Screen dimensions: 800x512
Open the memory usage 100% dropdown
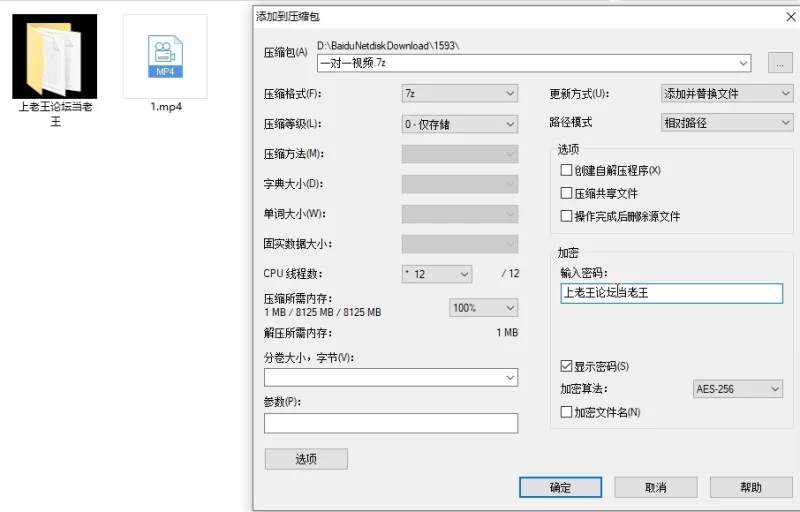484,308
